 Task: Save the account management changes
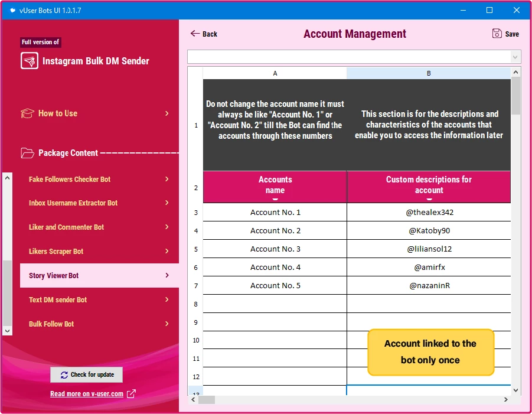tap(505, 34)
